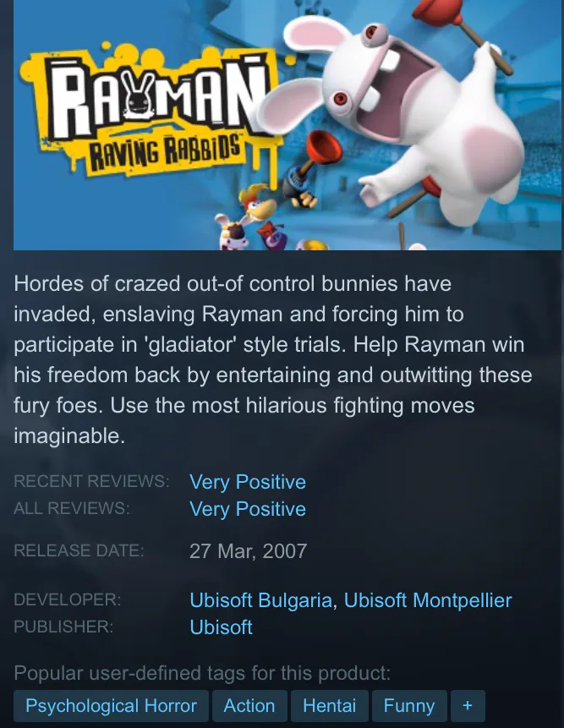Viewport: 564px width, 728px height.
Task: Click the Rayman Raving Rabbids header image
Action: pos(287,125)
